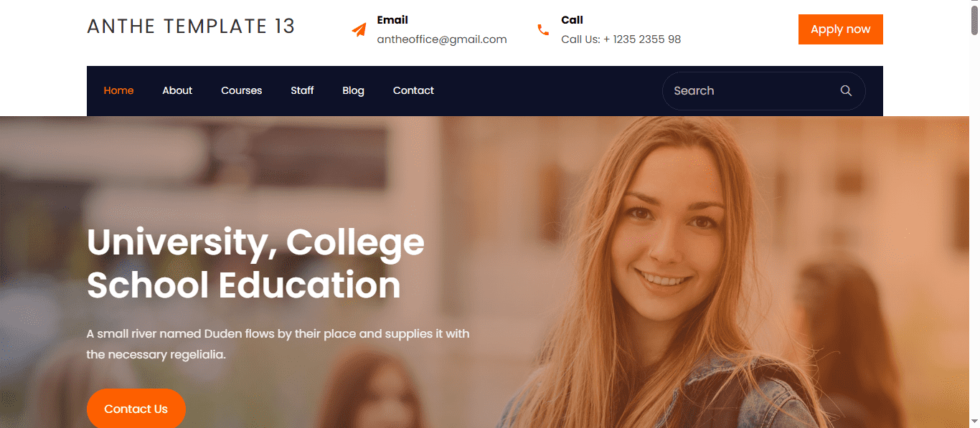Click the Call Us phone number

click(x=621, y=39)
